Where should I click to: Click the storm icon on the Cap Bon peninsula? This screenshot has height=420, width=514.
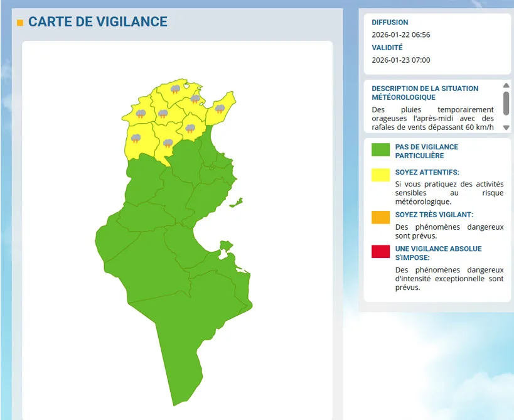(x=220, y=109)
